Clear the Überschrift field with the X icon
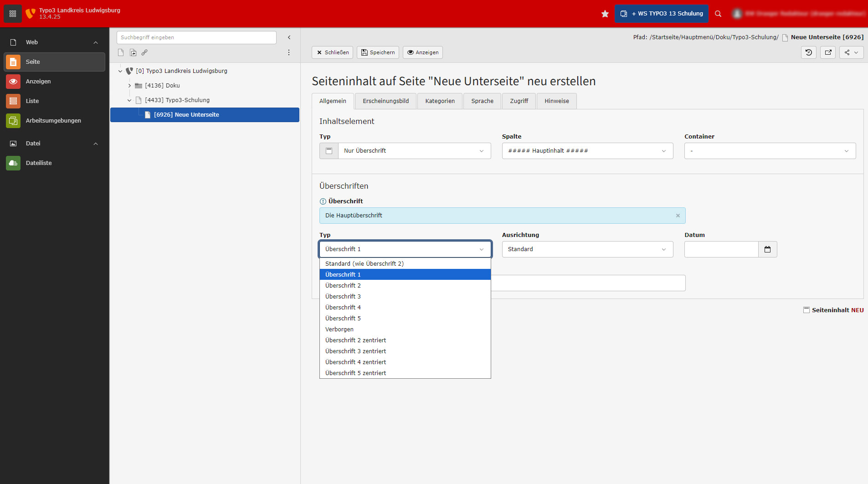 click(x=678, y=216)
